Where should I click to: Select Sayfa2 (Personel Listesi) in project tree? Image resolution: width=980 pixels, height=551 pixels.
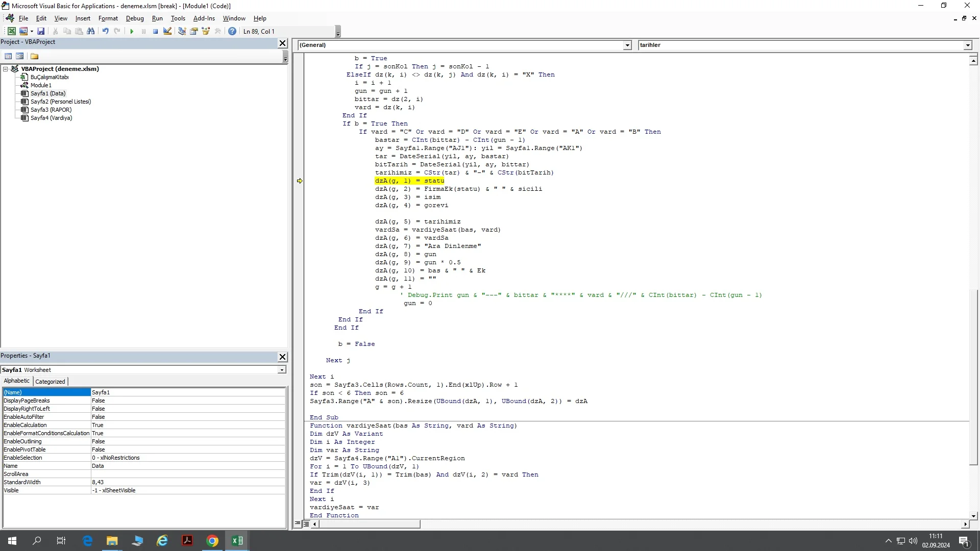pos(60,102)
